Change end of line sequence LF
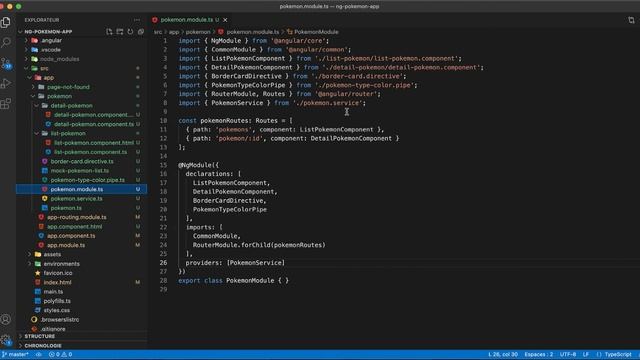 coord(586,354)
